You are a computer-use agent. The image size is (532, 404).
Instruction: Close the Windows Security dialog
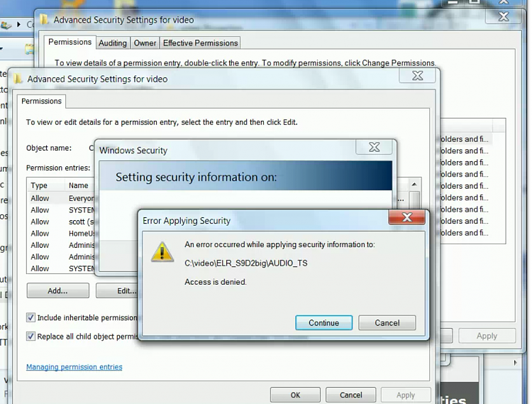(375, 148)
